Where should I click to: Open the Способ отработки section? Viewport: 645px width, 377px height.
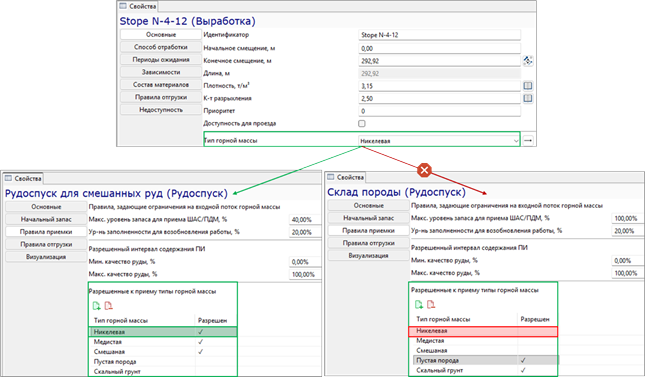(161, 47)
